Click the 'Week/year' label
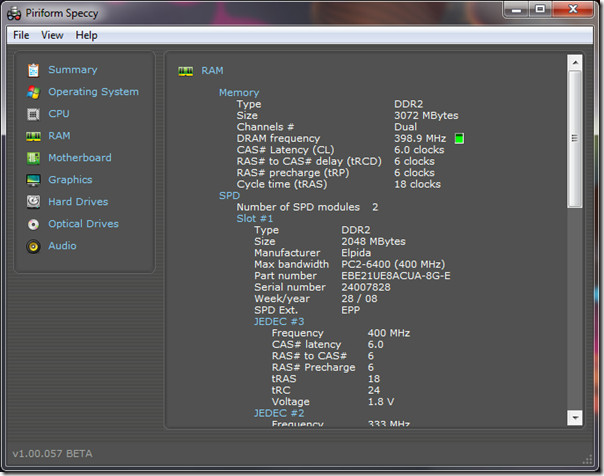Image resolution: width=604 pixels, height=476 pixels. [282, 298]
